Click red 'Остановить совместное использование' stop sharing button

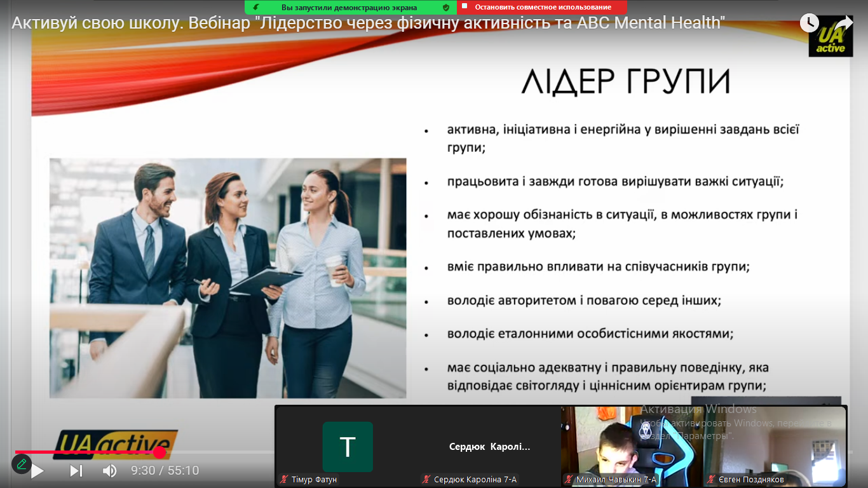tap(542, 7)
